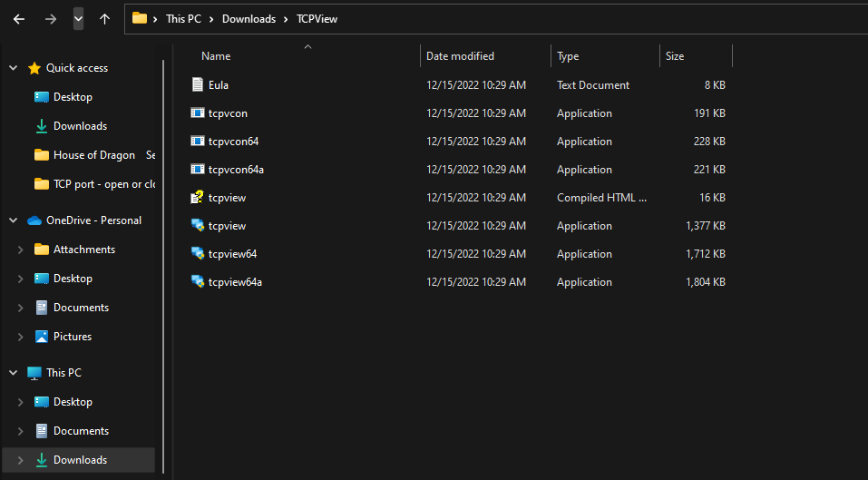Select the tcpvcon64 application icon

[198, 142]
